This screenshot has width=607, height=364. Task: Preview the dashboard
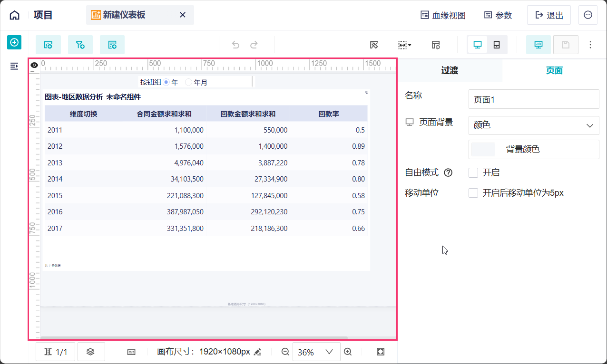pyautogui.click(x=538, y=45)
